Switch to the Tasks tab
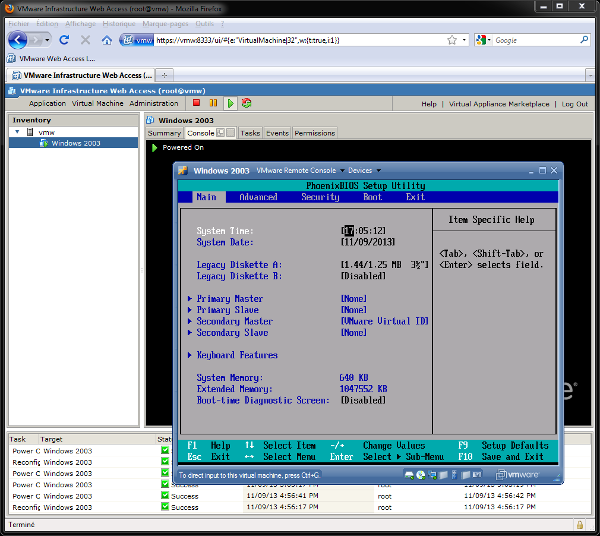The height and width of the screenshot is (536, 600). (x=250, y=133)
